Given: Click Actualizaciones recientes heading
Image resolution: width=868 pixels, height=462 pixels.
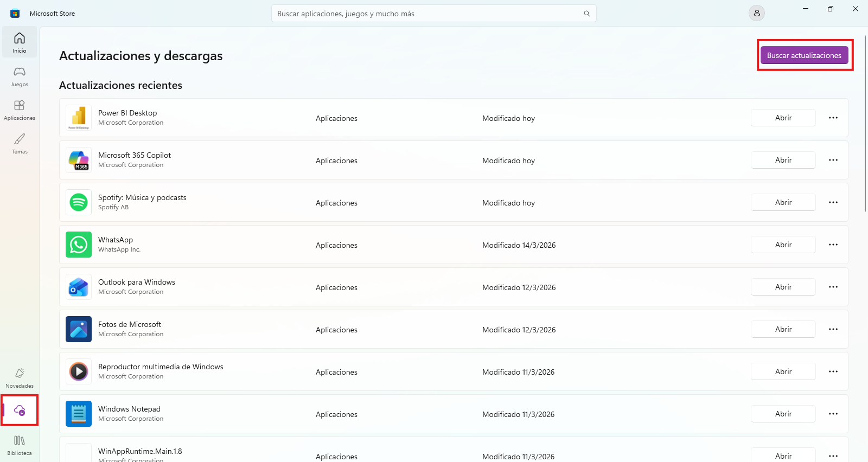Looking at the screenshot, I should [x=120, y=85].
